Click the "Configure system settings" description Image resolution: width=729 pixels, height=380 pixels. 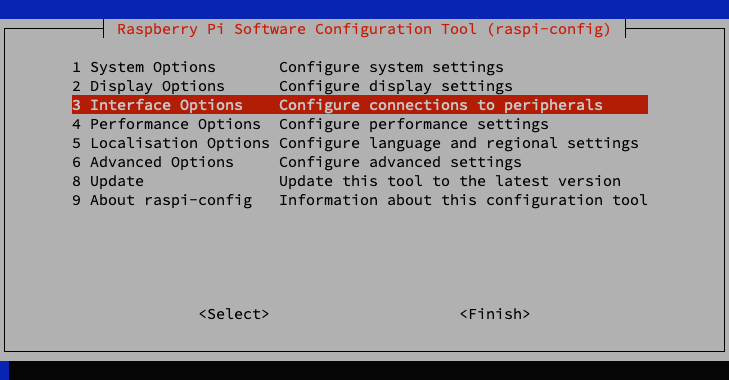391,67
